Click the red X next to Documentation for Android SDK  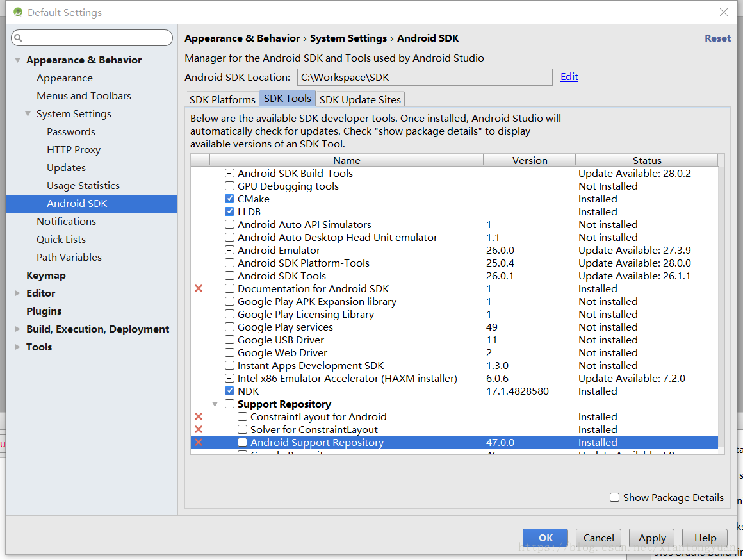click(199, 288)
